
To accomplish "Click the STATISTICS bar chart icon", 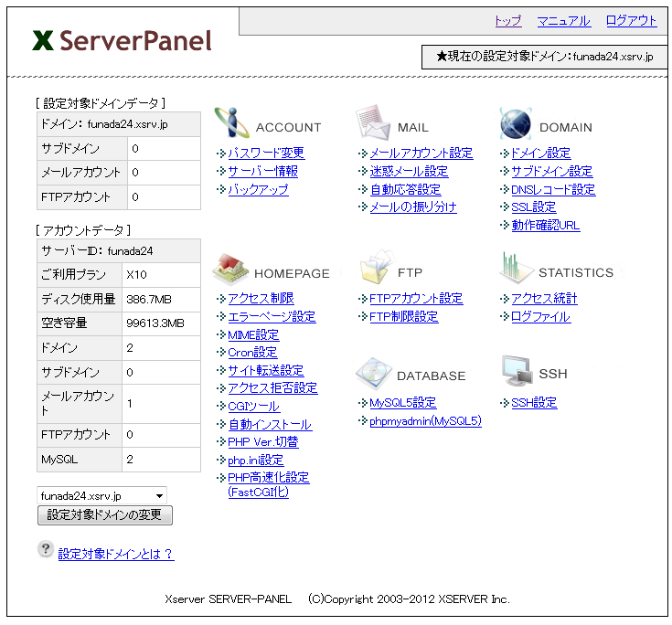I will 516,268.
